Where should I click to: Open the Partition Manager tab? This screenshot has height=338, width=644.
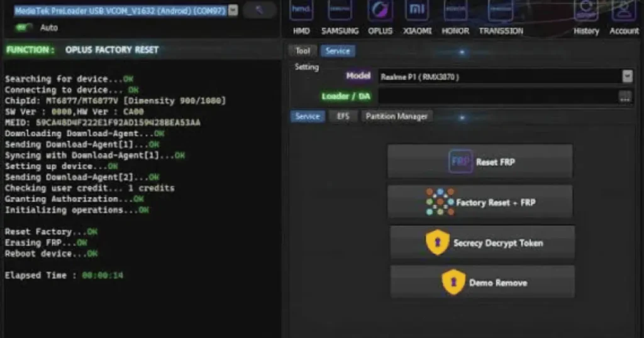[x=396, y=116]
